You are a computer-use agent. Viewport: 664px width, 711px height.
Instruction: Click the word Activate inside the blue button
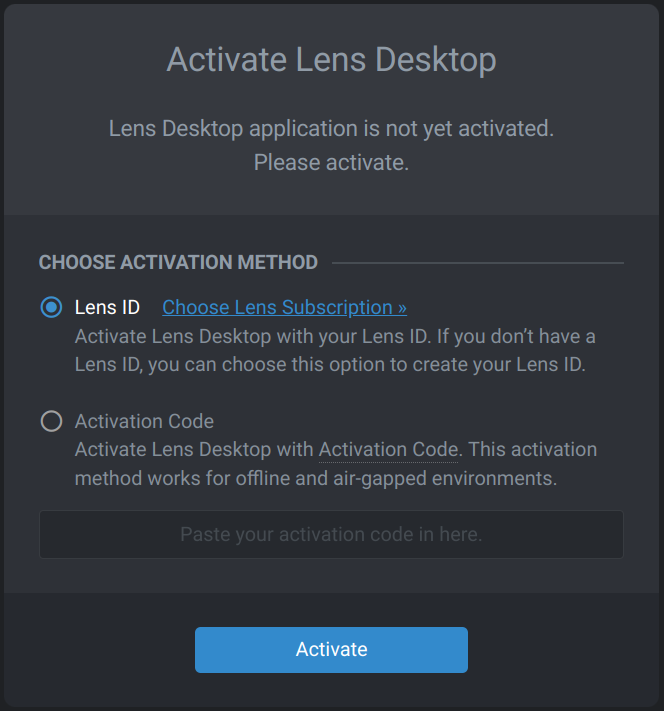point(332,649)
